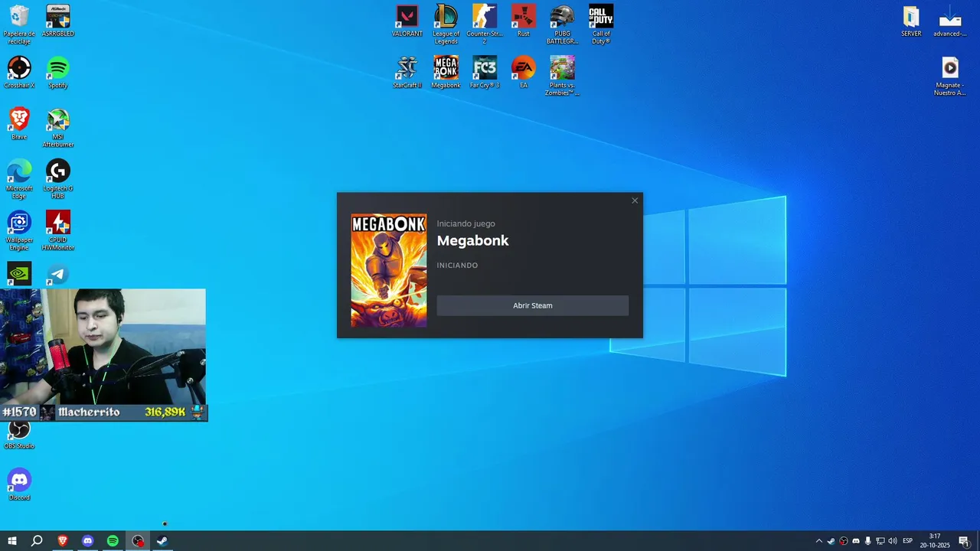Screen dimensions: 980x551
Task: Click the #1570 rank label in overlay
Action: click(19, 412)
